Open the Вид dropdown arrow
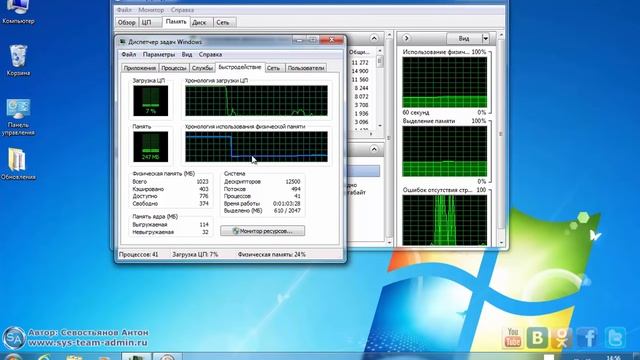 click(x=485, y=38)
